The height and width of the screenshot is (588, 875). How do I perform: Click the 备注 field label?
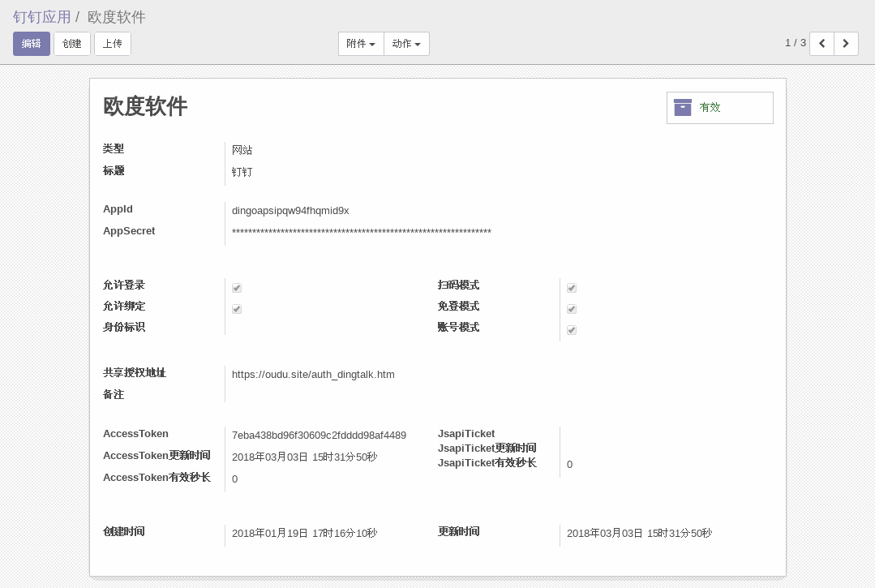(x=114, y=394)
